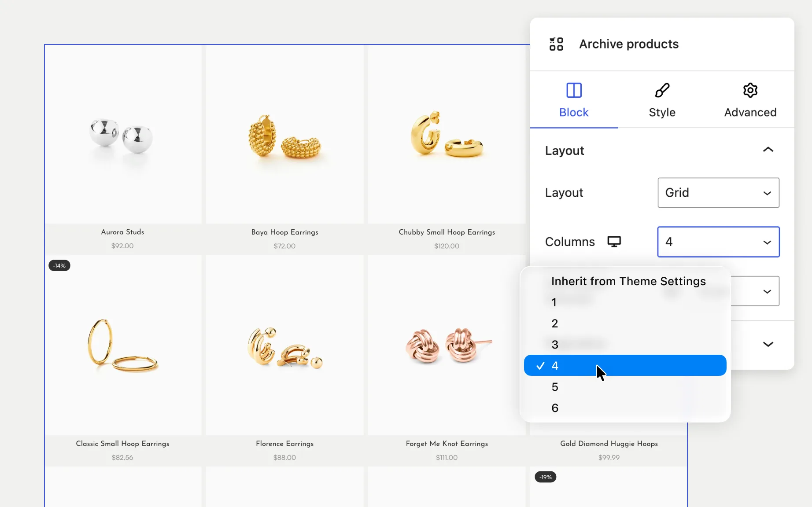The width and height of the screenshot is (812, 507).
Task: Click the Classic Small Hoop Earrings image
Action: click(x=123, y=345)
